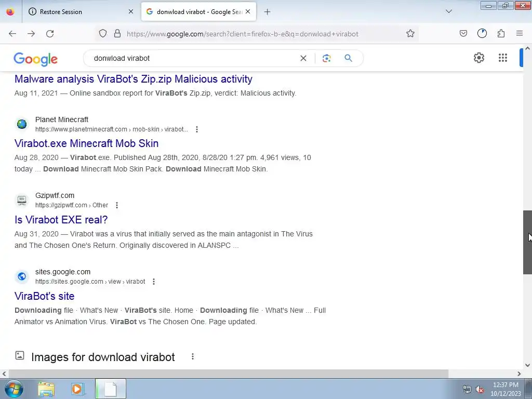This screenshot has height=399, width=532.
Task: Close the Restore Session tab
Action: point(130,11)
